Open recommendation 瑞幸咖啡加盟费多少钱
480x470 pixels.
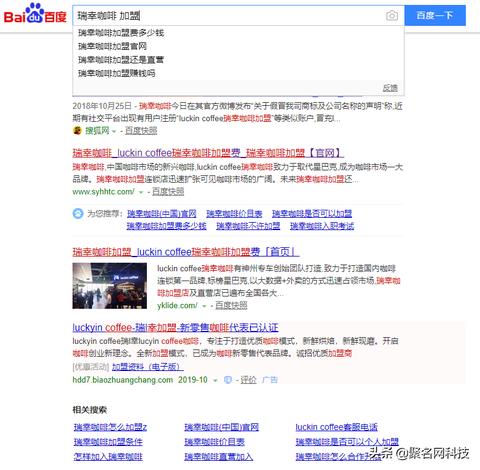(x=166, y=226)
